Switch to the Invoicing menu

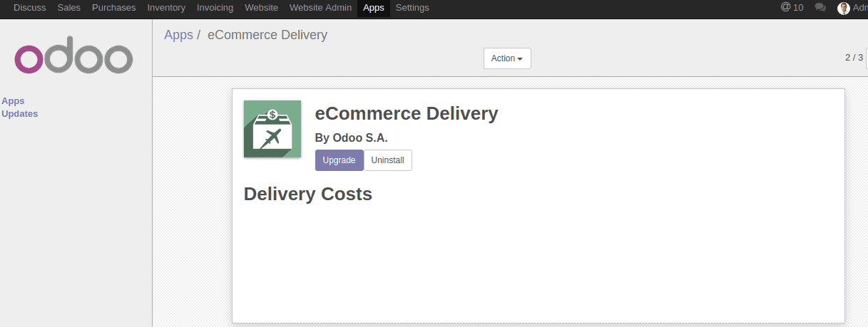215,8
